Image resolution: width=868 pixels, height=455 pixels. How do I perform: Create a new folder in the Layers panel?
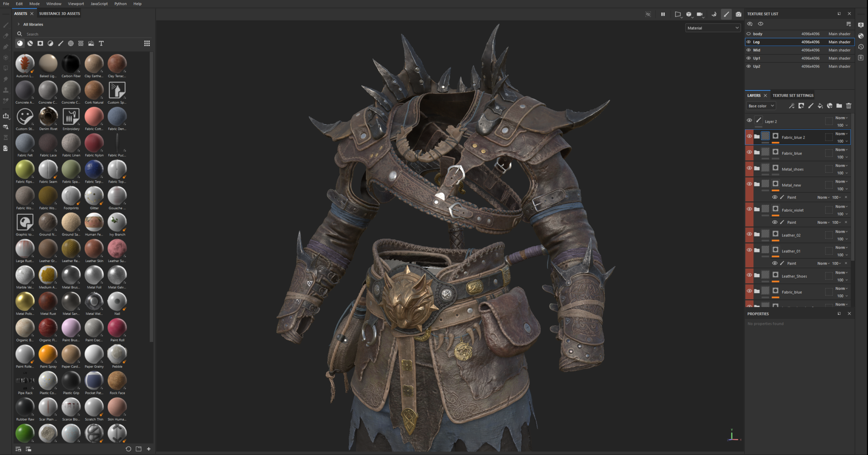[839, 106]
